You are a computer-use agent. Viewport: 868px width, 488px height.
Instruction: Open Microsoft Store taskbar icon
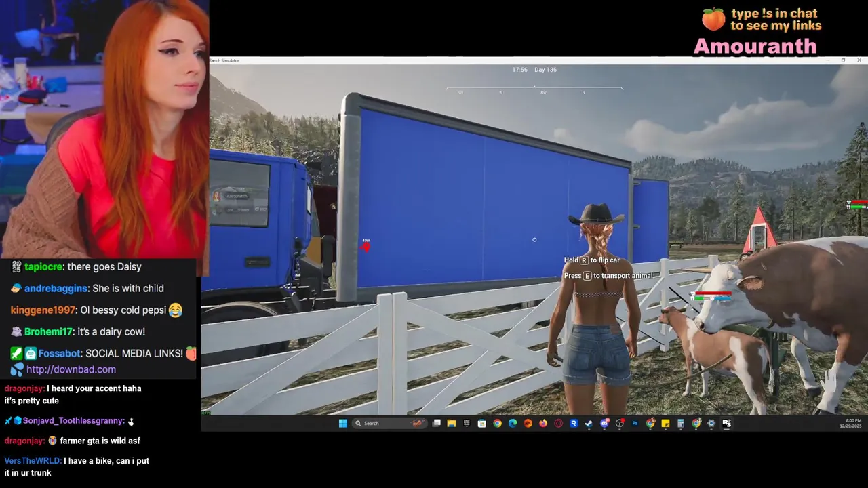pos(481,423)
